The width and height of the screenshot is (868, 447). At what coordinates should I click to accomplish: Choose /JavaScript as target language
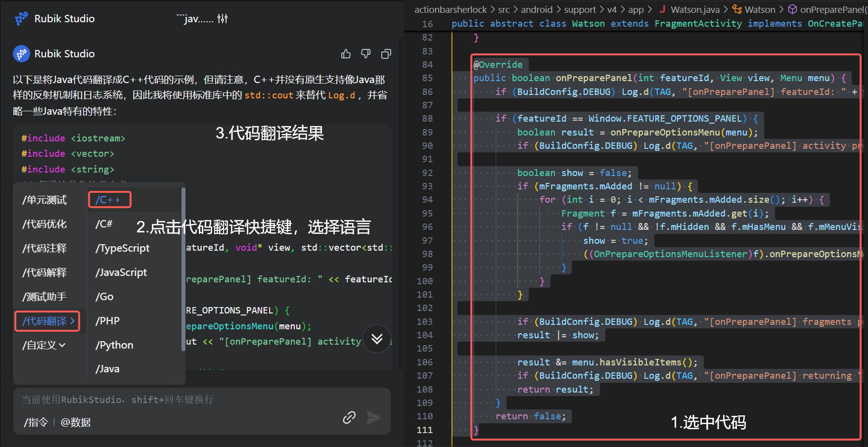[x=121, y=272]
